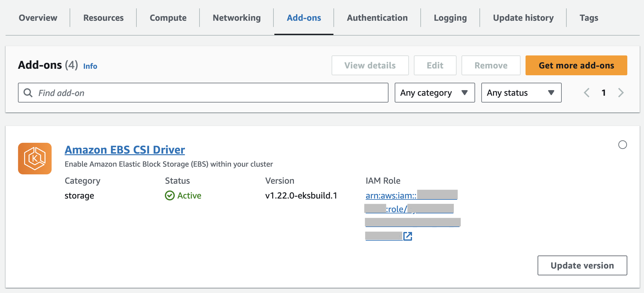Click the green Active status check icon
This screenshot has height=293, width=644.
tap(170, 195)
